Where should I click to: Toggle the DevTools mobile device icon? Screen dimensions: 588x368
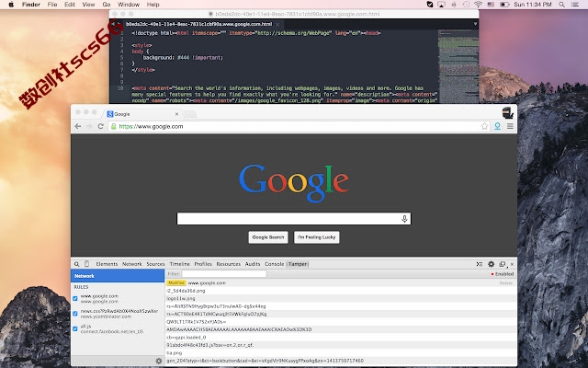86,264
